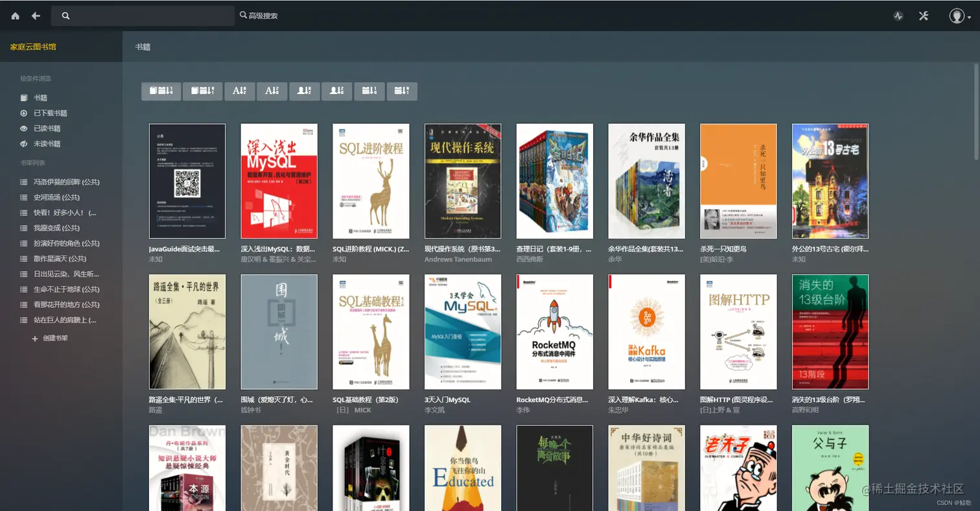Click the 3天入门MySQL title link
Image resolution: width=980 pixels, height=511 pixels.
447,400
